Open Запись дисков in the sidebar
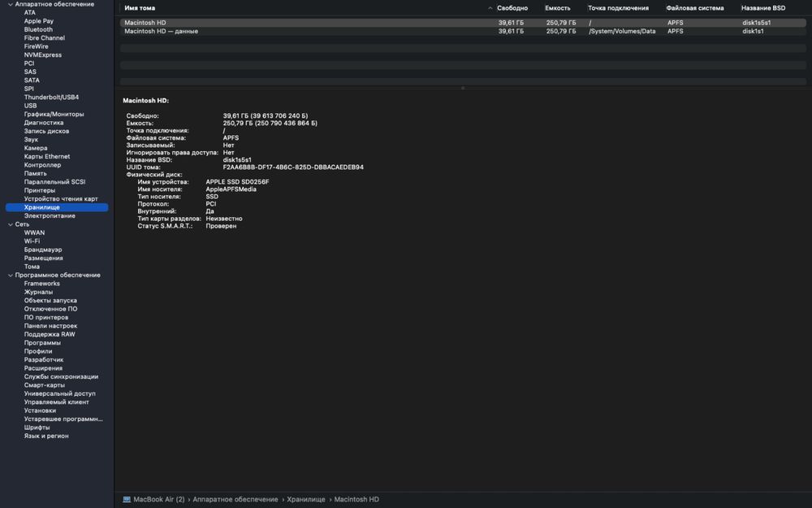 coord(46,131)
